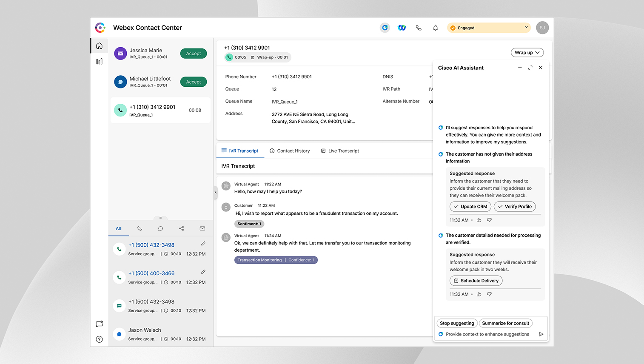
Task: Filter interaction history by social icon
Action: tap(182, 228)
